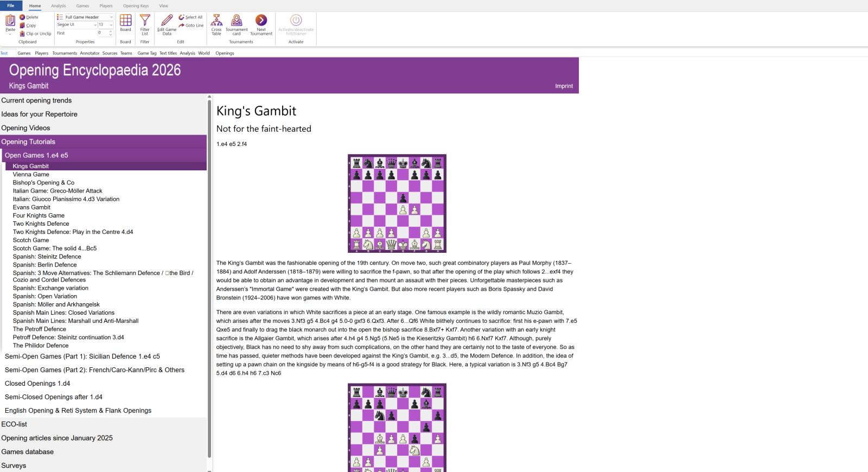Click the Goto Line icon

point(182,25)
